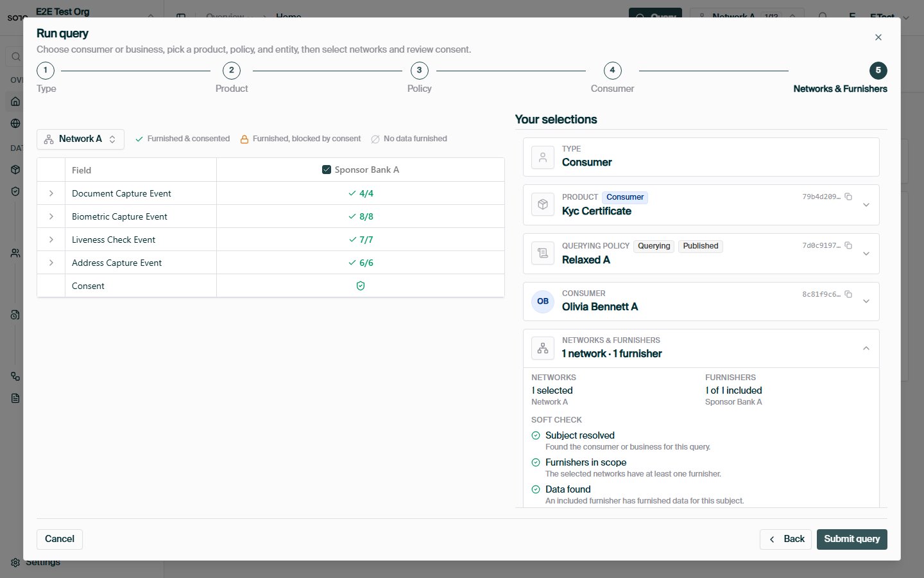Go to step 4 Consumer

click(612, 70)
